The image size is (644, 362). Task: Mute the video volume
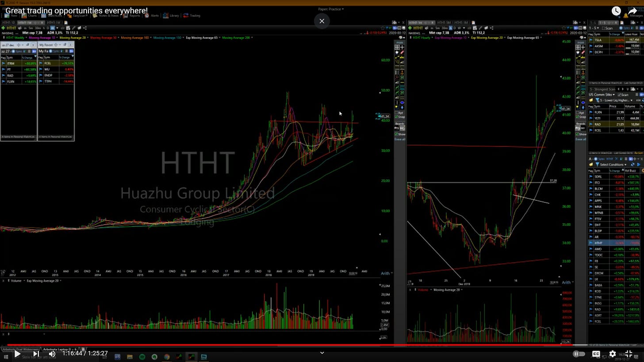pyautogui.click(x=52, y=354)
